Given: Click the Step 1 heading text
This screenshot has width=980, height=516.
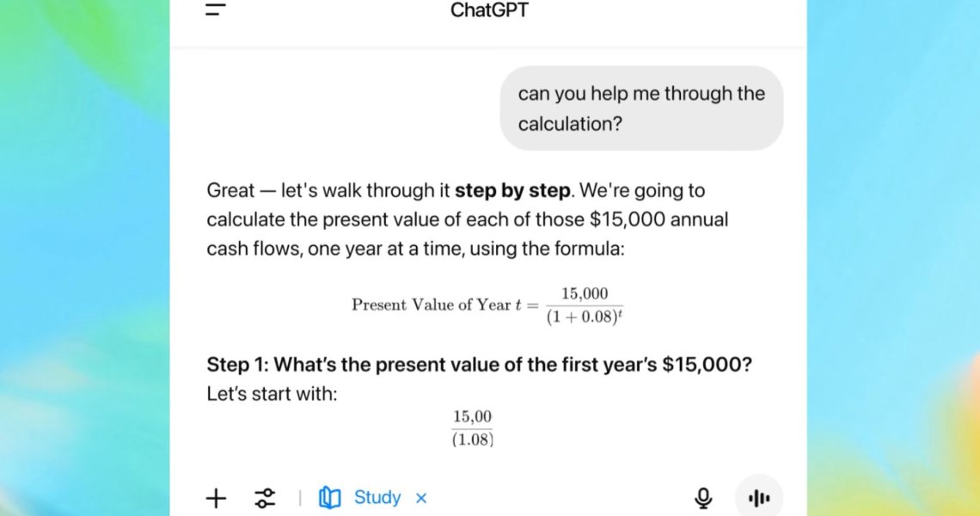Looking at the screenshot, I should point(480,364).
